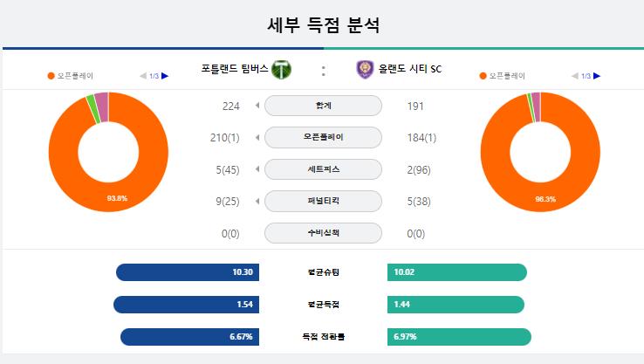Go to next page on left chart pager
Screen dimensions: 644x364
165,76
